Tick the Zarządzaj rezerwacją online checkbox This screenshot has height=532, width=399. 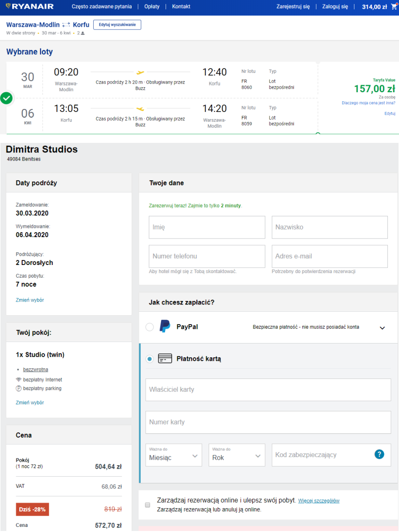[147, 505]
